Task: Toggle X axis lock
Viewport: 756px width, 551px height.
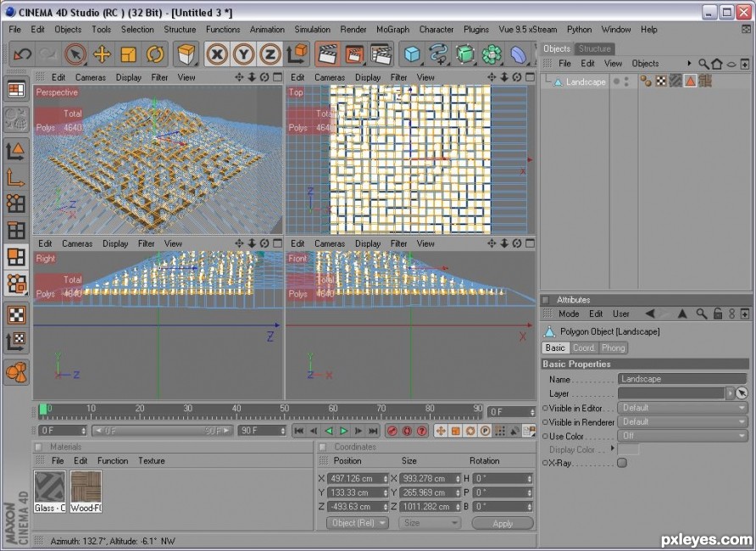Action: point(217,54)
